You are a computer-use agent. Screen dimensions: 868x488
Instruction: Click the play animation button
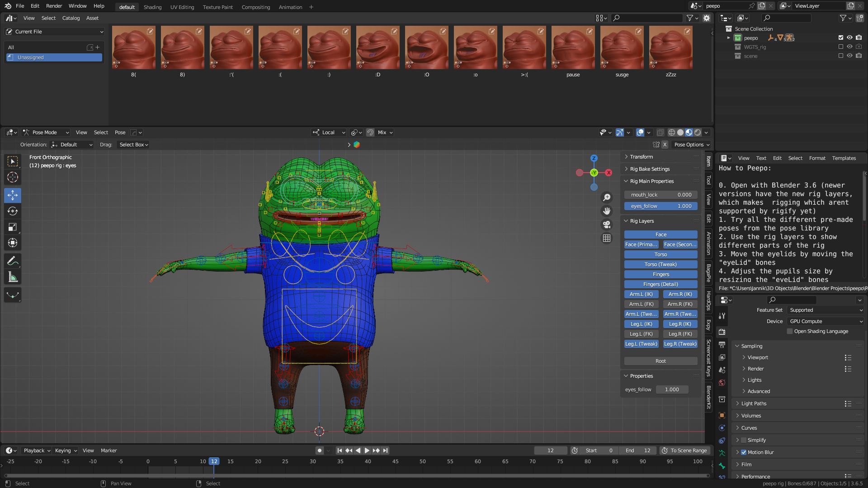[x=367, y=450]
